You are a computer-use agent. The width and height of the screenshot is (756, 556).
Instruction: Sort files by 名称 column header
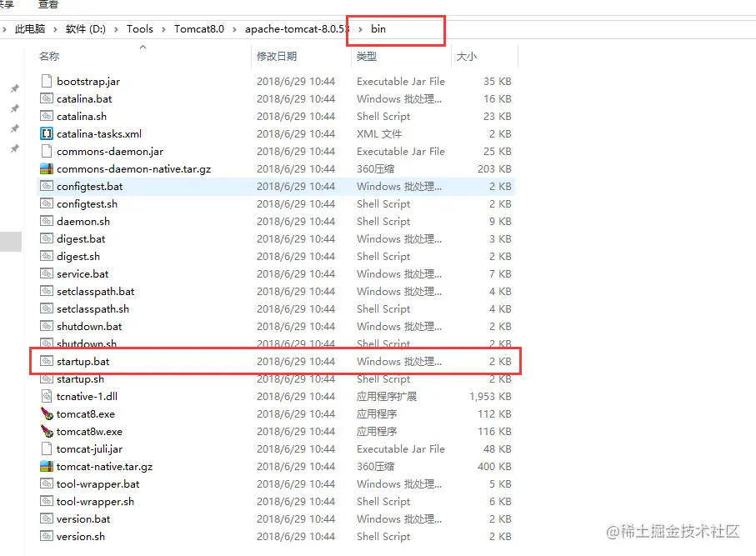(49, 57)
